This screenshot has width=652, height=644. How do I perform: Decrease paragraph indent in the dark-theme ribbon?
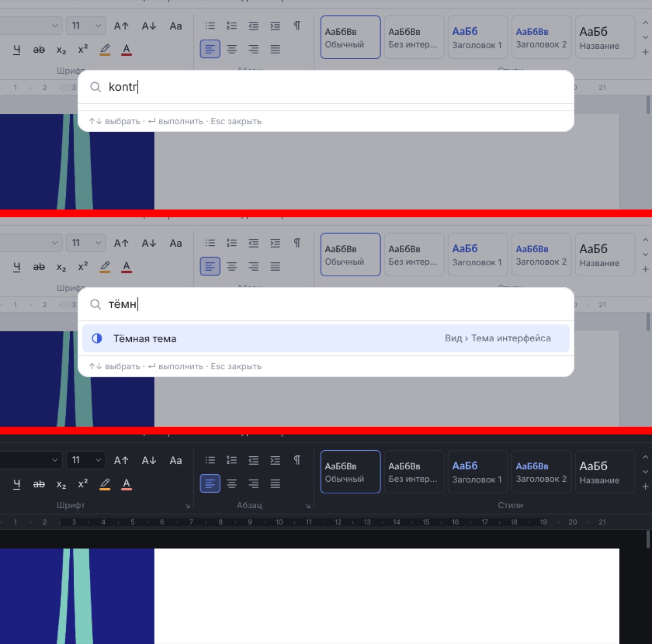coord(254,460)
